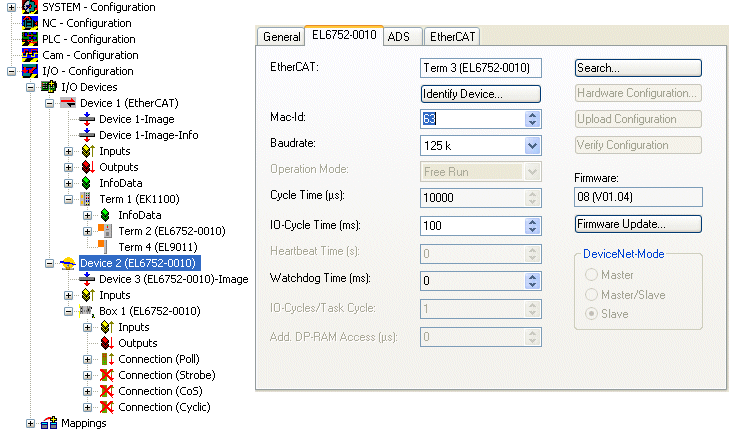
Task: Switch to the EtherCAT tab
Action: [452, 37]
